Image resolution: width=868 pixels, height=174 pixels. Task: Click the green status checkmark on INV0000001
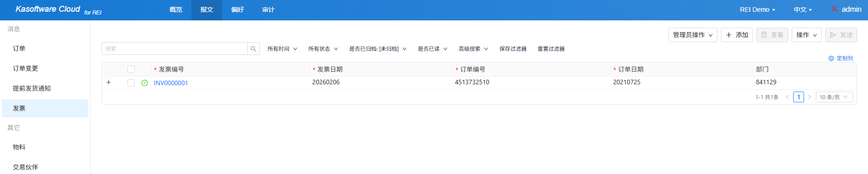click(x=145, y=83)
